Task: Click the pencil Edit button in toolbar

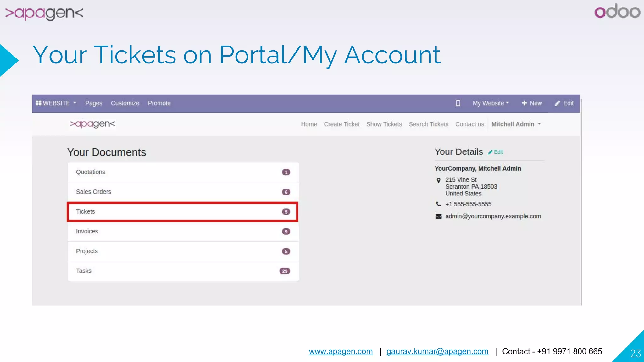Action: coord(564,103)
